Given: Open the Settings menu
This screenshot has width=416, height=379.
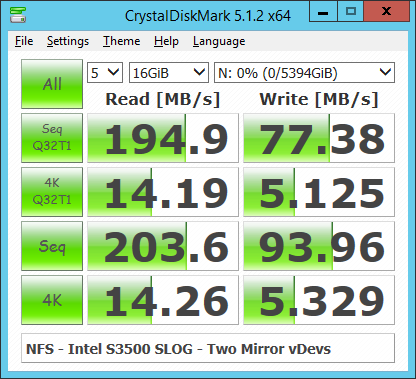Looking at the screenshot, I should [68, 41].
